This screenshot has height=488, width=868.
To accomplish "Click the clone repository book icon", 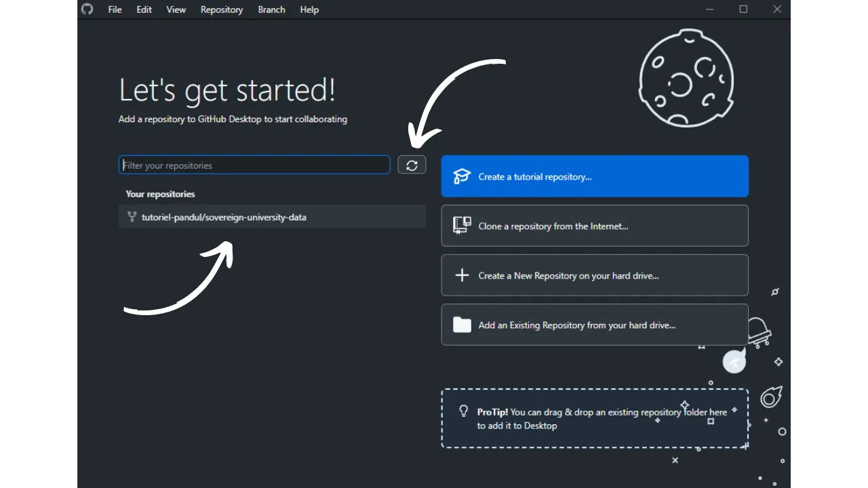I will 462,226.
